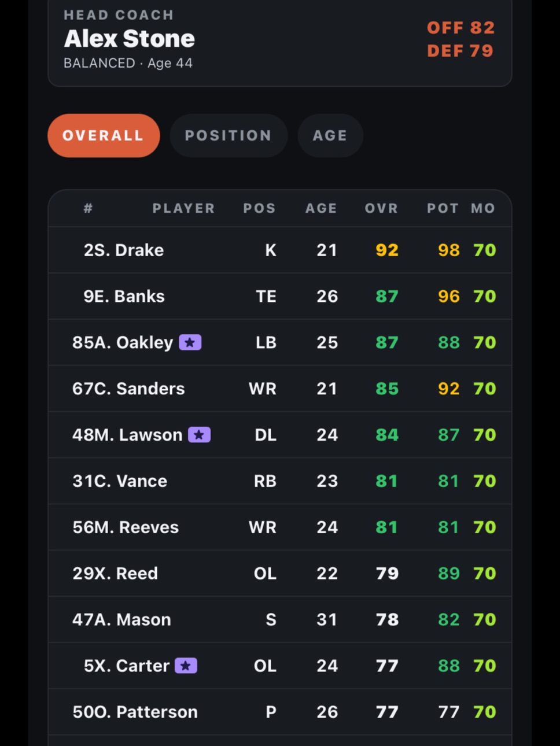Select M. Reeves player row
The width and height of the screenshot is (560, 746).
tap(280, 527)
